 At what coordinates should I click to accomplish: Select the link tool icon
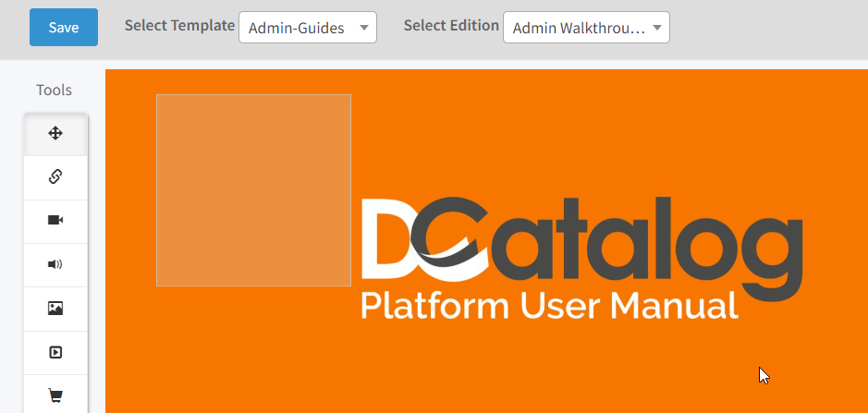pos(55,177)
